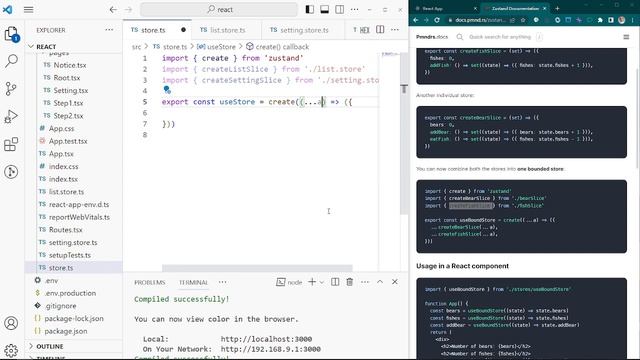Click the lightbulb code action on line 4

coord(167,90)
